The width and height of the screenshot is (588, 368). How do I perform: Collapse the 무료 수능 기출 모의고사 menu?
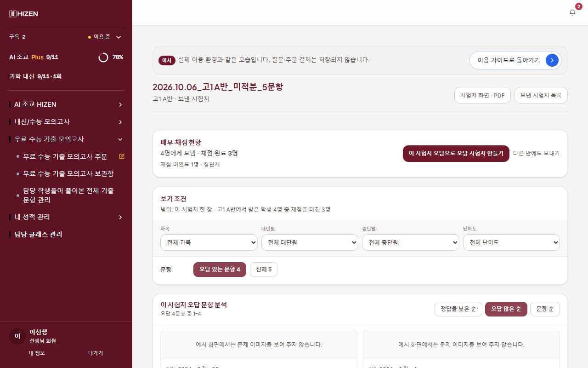[120, 139]
